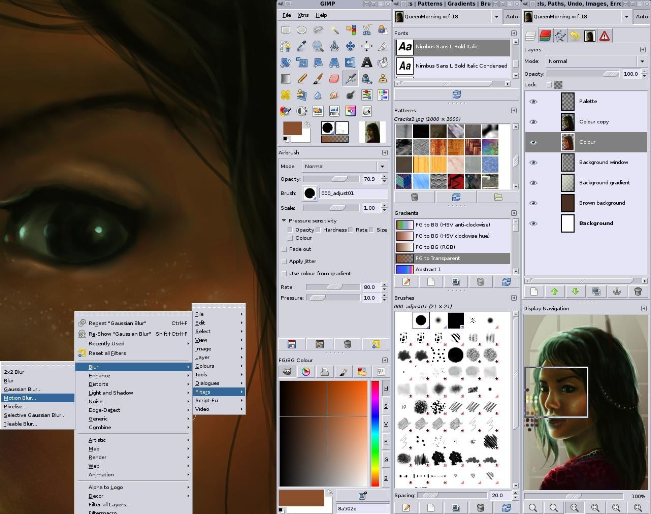
Task: Select the Heal tool
Action: pos(286,95)
